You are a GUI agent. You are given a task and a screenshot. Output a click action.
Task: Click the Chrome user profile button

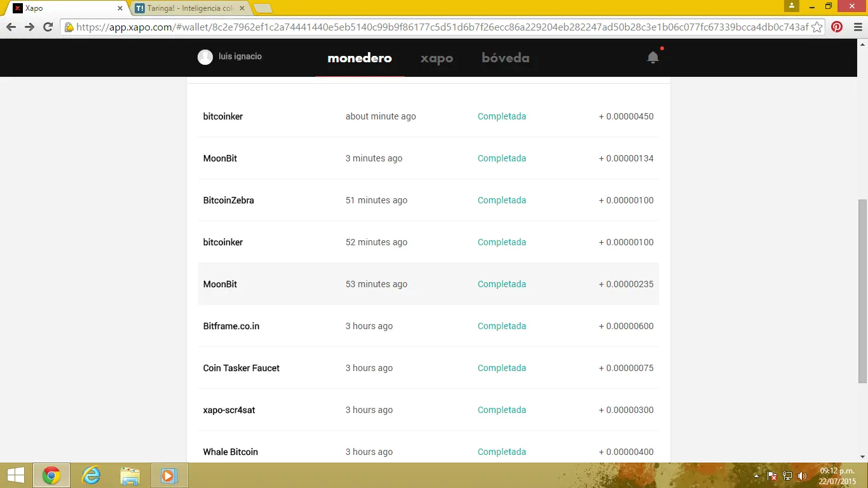tap(791, 6)
